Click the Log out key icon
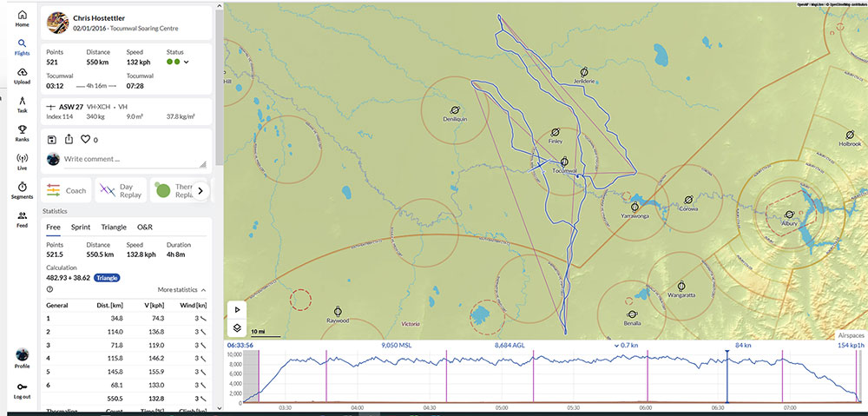 [23, 386]
